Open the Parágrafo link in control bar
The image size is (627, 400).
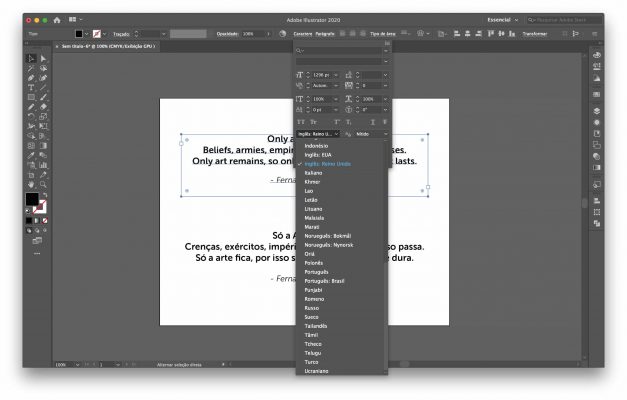(x=325, y=34)
